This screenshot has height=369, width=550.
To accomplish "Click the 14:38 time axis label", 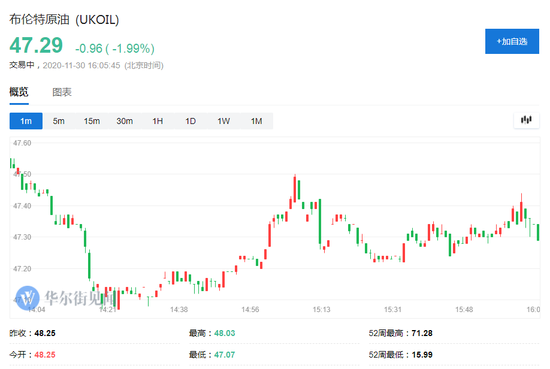I will [x=179, y=309].
